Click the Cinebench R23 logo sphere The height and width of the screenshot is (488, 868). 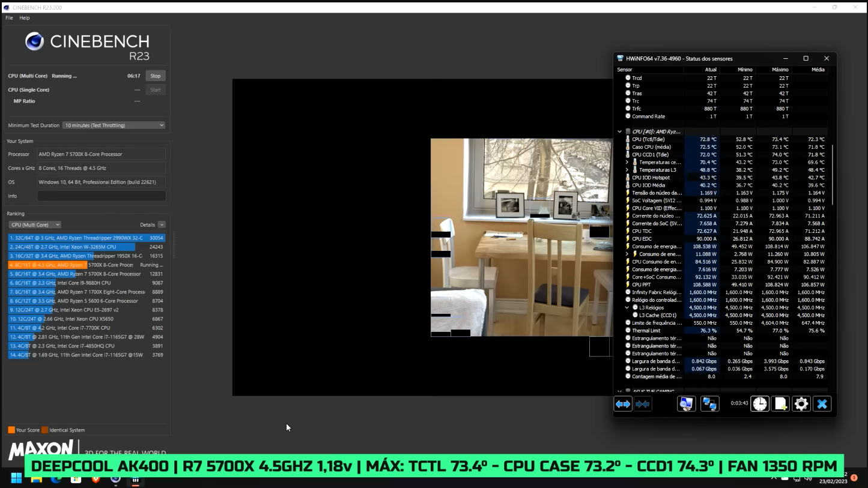coord(34,41)
